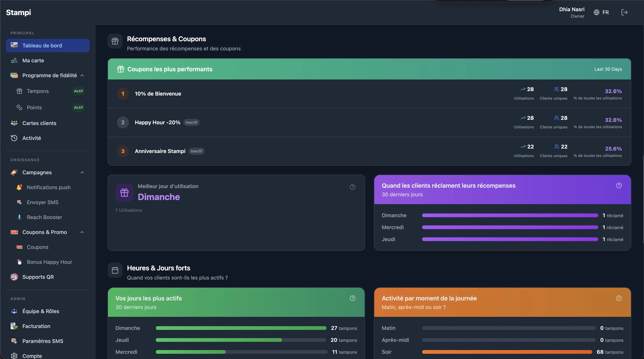Click the logout icon in header
Viewport: 644px width, 359px height.
click(624, 12)
